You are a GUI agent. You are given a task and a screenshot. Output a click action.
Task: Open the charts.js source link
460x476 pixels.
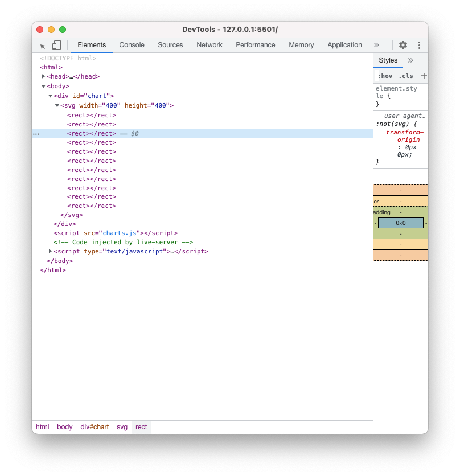pos(120,233)
